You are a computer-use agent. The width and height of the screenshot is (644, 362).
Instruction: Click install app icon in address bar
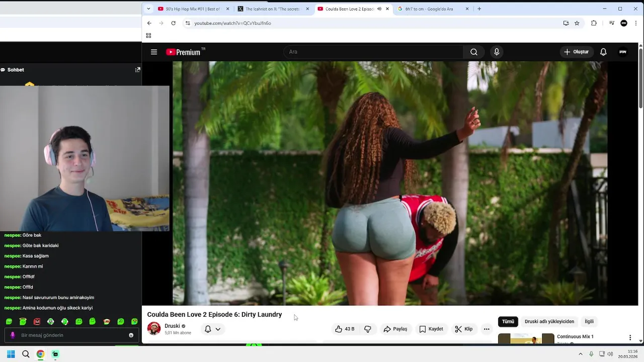pyautogui.click(x=566, y=23)
